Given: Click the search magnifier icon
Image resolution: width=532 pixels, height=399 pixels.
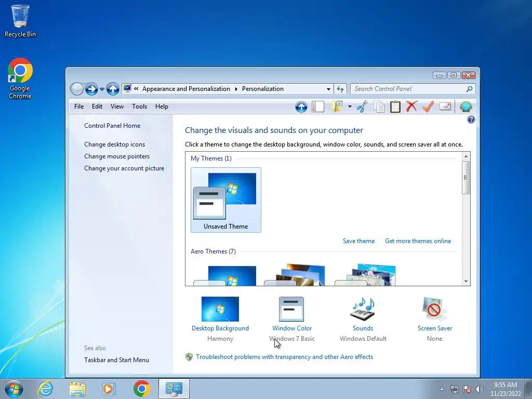Looking at the screenshot, I should point(469,89).
